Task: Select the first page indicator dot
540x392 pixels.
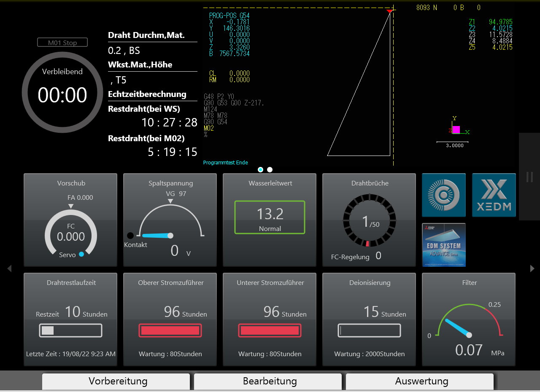Action: [x=260, y=169]
